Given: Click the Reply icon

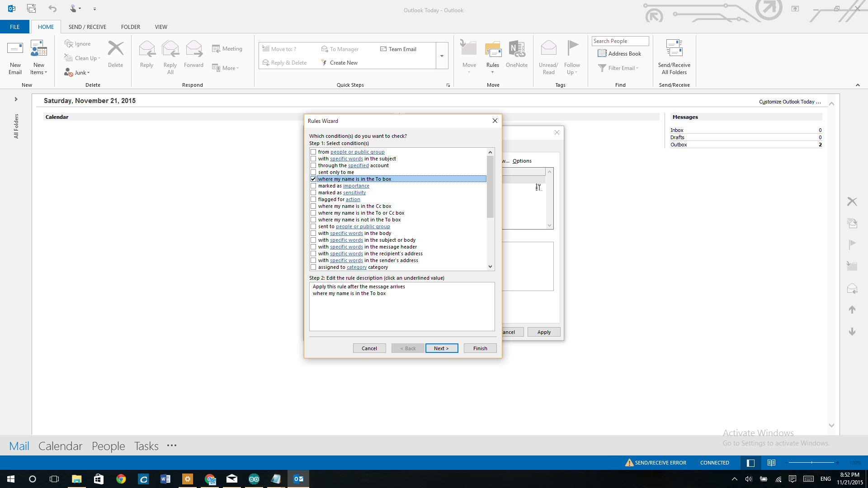Looking at the screenshot, I should pos(146,48).
